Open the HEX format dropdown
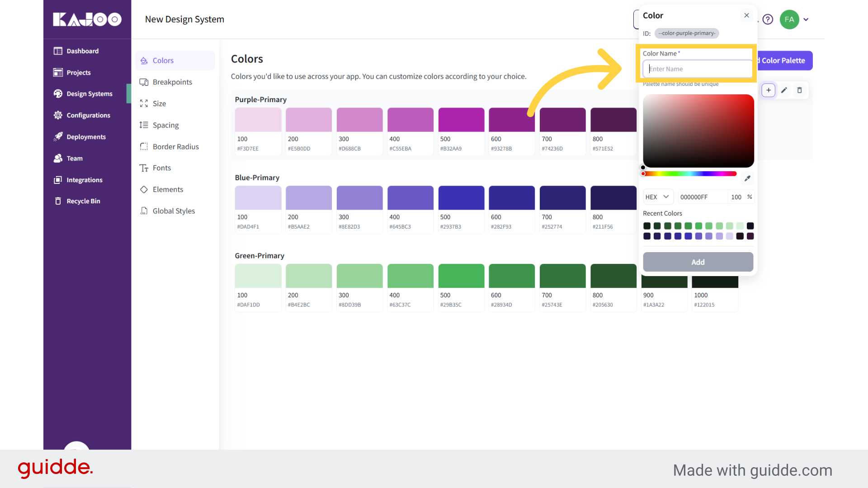The image size is (868, 488). pos(658,197)
